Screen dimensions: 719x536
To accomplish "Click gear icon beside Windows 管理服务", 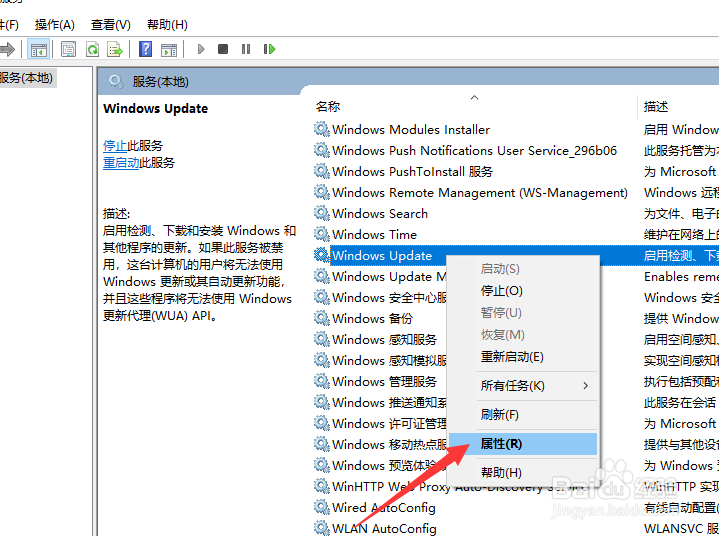I will coord(321,381).
